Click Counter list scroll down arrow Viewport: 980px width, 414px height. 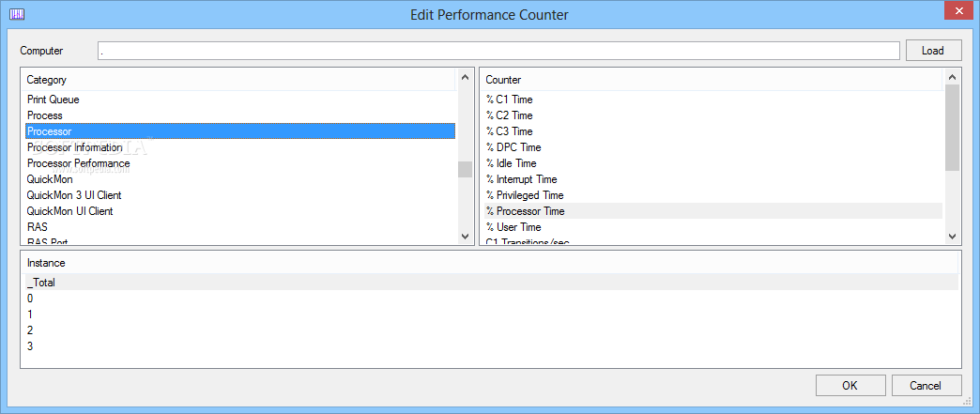(952, 236)
